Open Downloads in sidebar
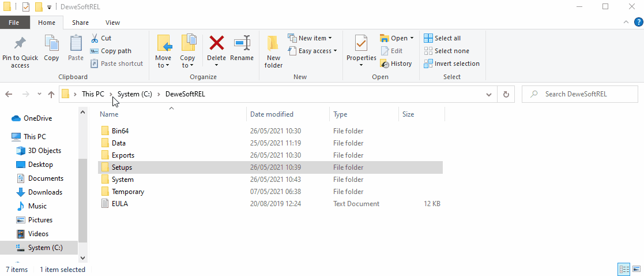This screenshot has width=644, height=276. [x=39, y=192]
